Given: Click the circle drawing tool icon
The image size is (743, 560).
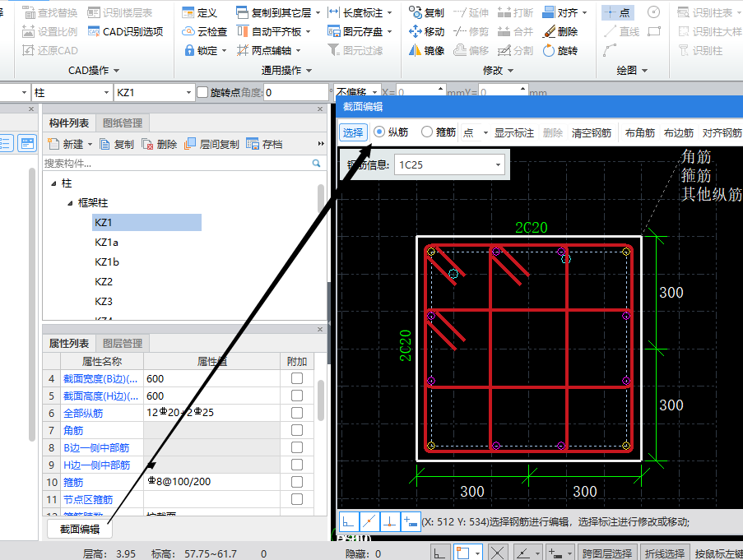Looking at the screenshot, I should tap(653, 12).
